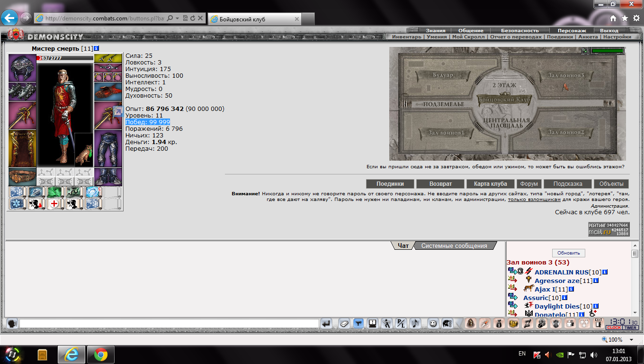The width and height of the screenshot is (644, 364).
Task: Go to Будуар on the map
Action: 443,75
